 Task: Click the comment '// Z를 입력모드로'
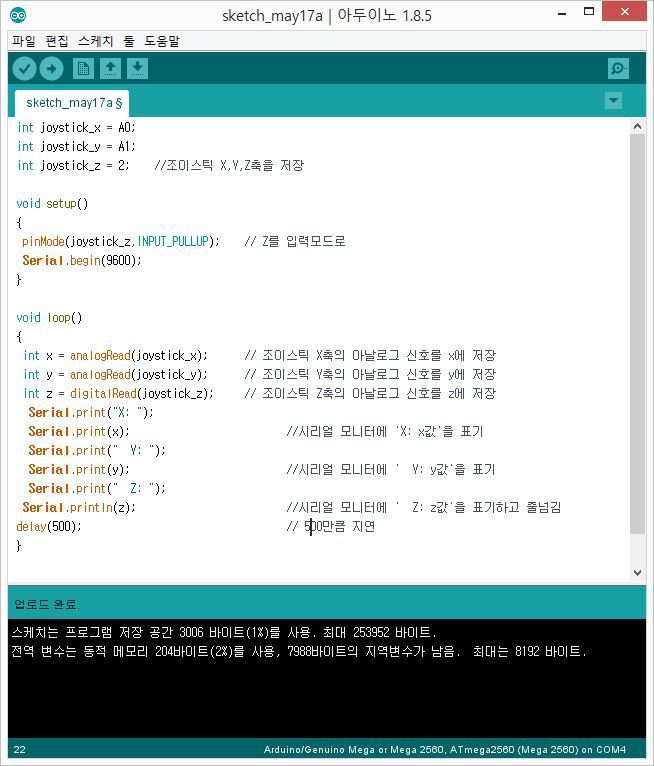pyautogui.click(x=295, y=241)
